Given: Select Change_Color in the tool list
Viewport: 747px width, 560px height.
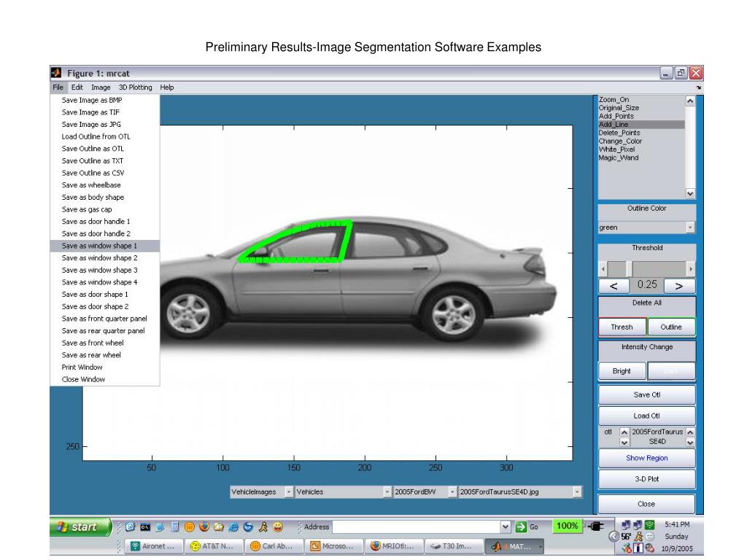Looking at the screenshot, I should pos(641,141).
